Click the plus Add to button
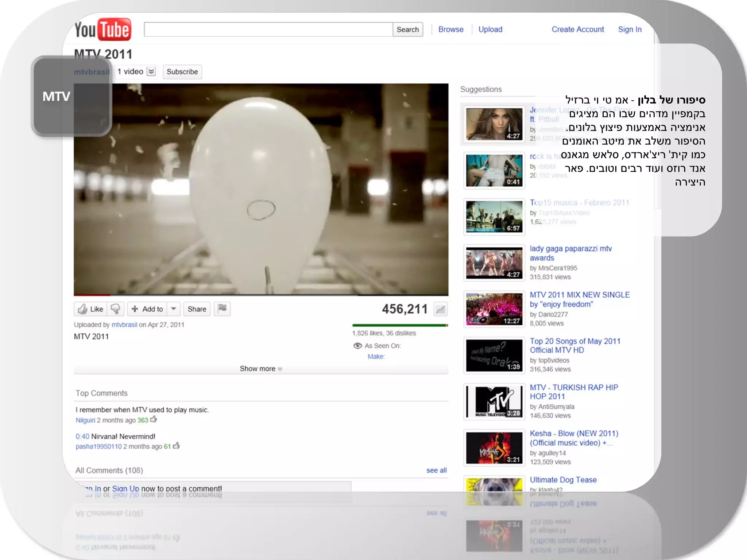This screenshot has width=747, height=560. point(147,309)
